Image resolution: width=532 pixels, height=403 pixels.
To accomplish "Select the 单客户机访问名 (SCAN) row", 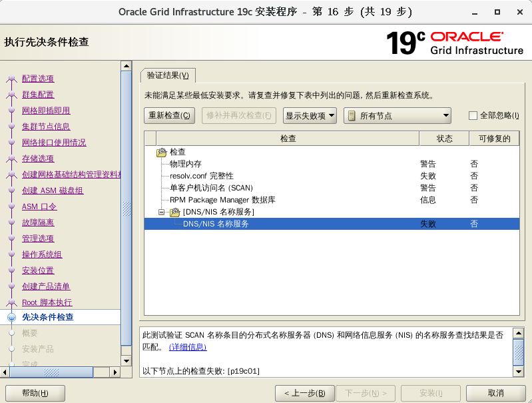I will point(332,188).
